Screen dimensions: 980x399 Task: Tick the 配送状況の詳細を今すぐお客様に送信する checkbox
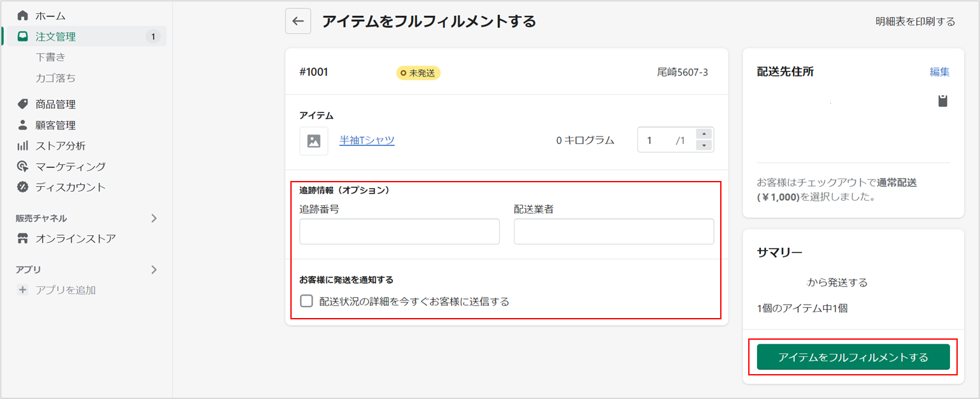pos(307,301)
